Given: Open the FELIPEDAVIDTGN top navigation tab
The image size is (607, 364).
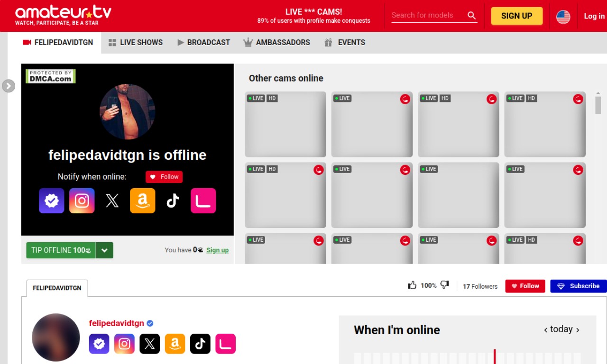Looking at the screenshot, I should click(x=58, y=42).
